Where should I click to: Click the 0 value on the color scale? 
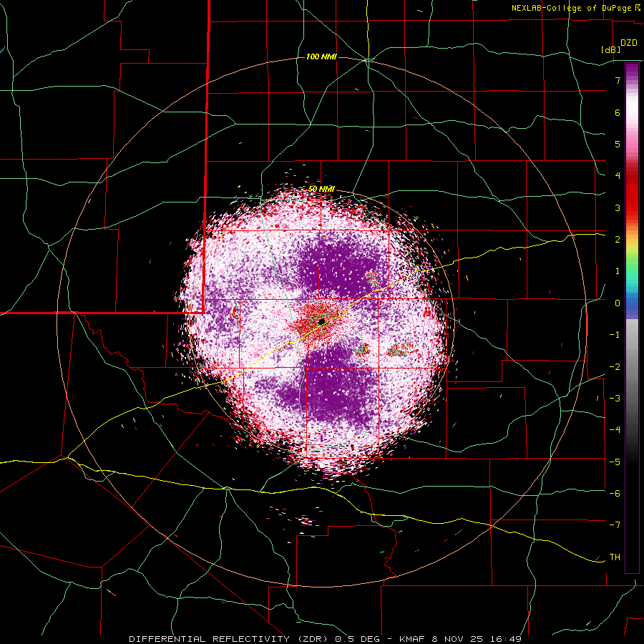coord(618,303)
